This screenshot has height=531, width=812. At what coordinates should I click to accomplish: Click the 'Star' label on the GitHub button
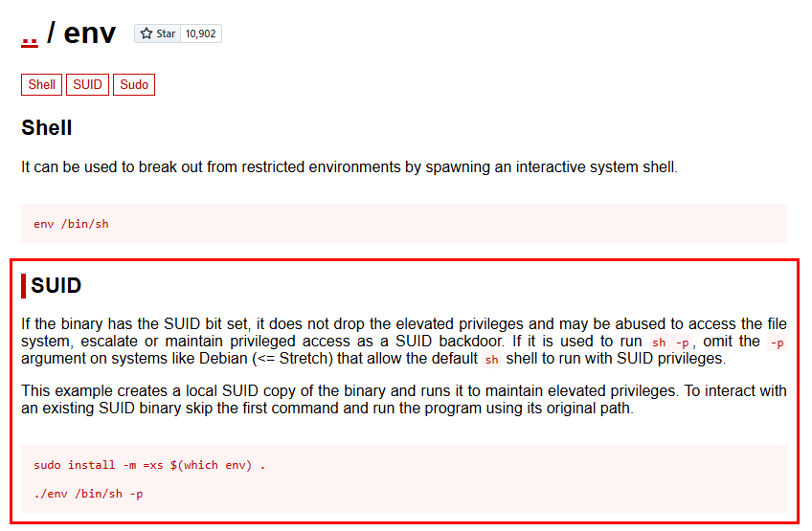[x=166, y=33]
